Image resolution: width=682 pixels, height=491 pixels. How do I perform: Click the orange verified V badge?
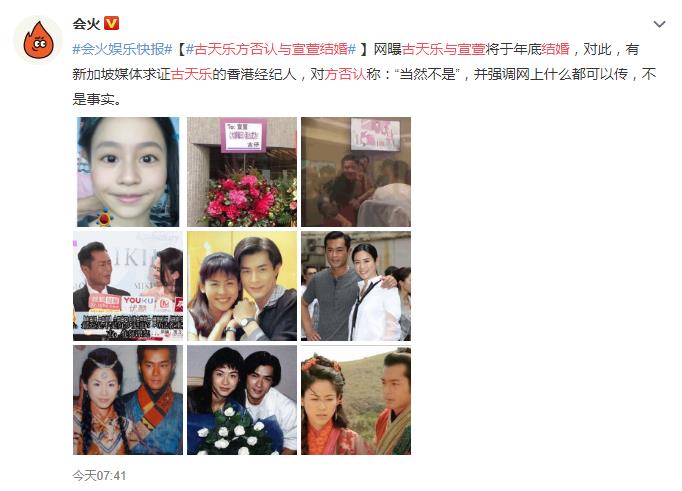coord(112,23)
